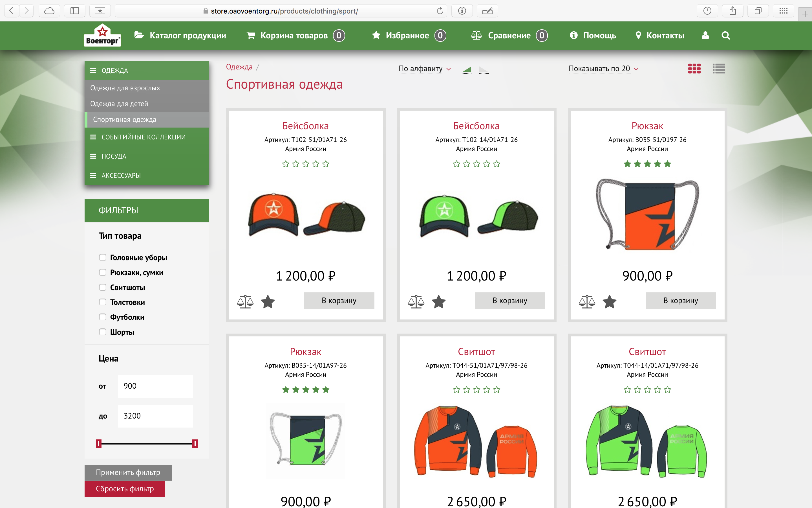Open Каталог продукции menu
The height and width of the screenshot is (508, 812).
tap(180, 35)
